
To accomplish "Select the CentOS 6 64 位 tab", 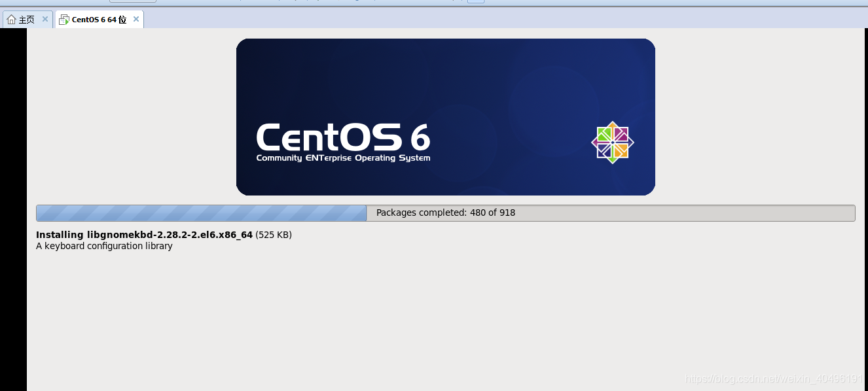I will (x=99, y=20).
